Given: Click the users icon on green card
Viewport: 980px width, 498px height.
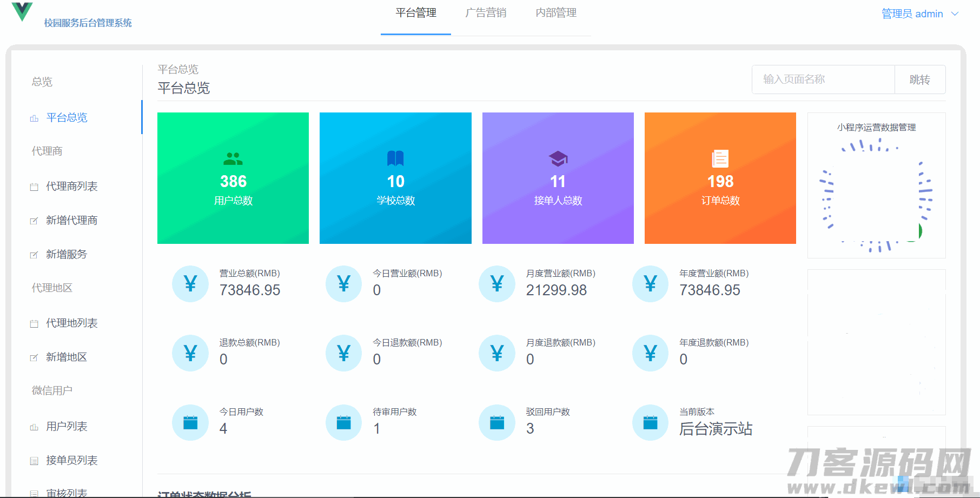Looking at the screenshot, I should click(x=233, y=158).
